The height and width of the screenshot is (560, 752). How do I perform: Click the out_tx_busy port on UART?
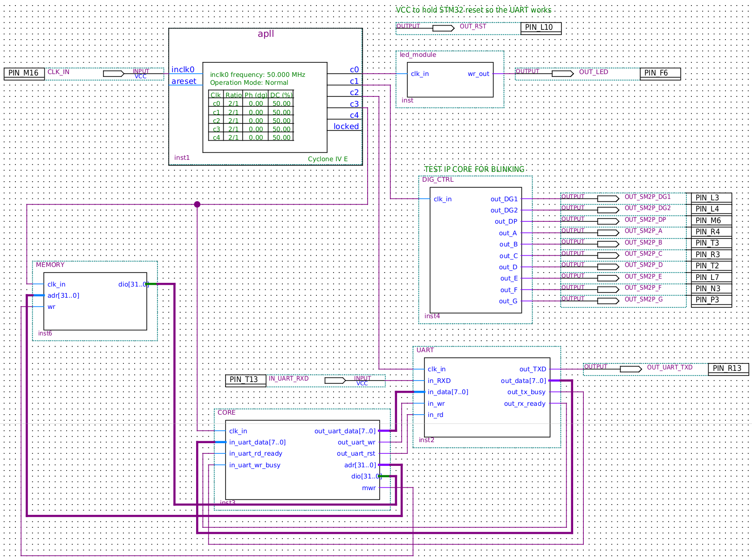pyautogui.click(x=526, y=392)
